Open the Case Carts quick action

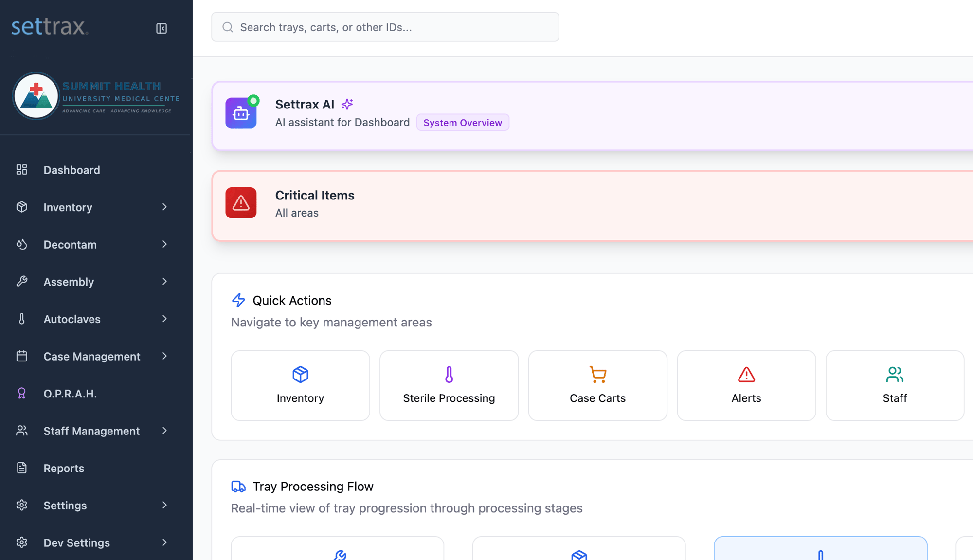pos(597,385)
